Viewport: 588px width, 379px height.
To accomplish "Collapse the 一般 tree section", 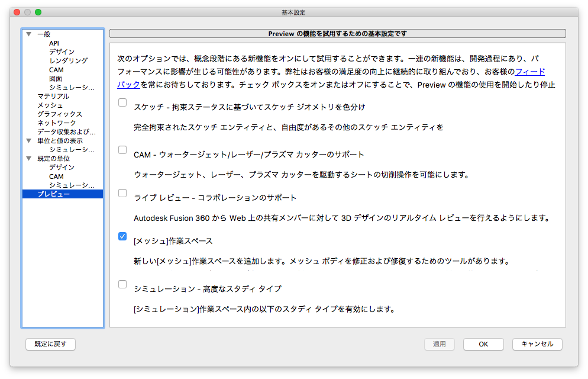I will [x=28, y=34].
